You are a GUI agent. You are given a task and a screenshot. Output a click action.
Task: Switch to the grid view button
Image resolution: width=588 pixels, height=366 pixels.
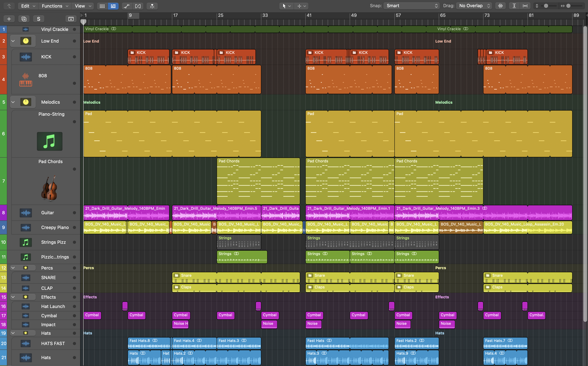tap(102, 6)
